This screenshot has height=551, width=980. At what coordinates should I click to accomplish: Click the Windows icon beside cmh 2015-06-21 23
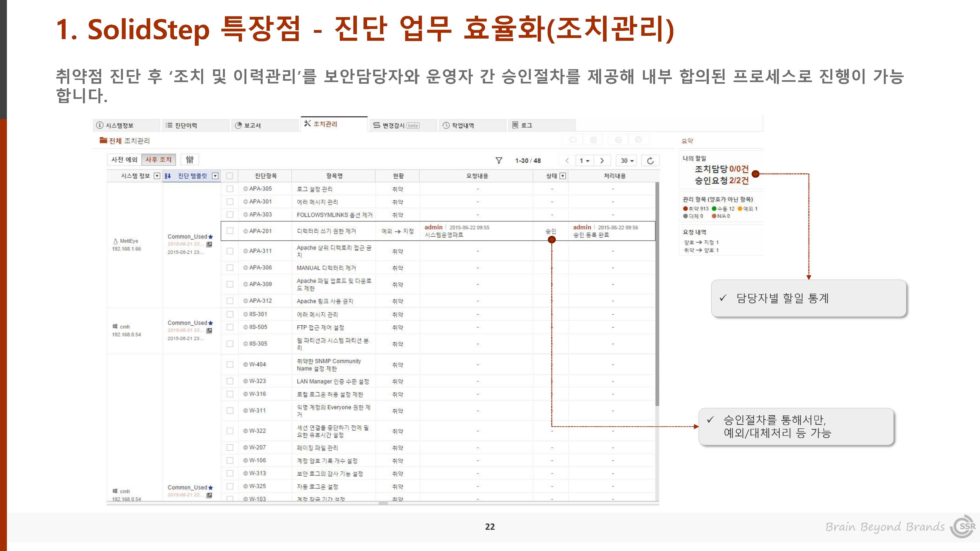[x=115, y=326]
